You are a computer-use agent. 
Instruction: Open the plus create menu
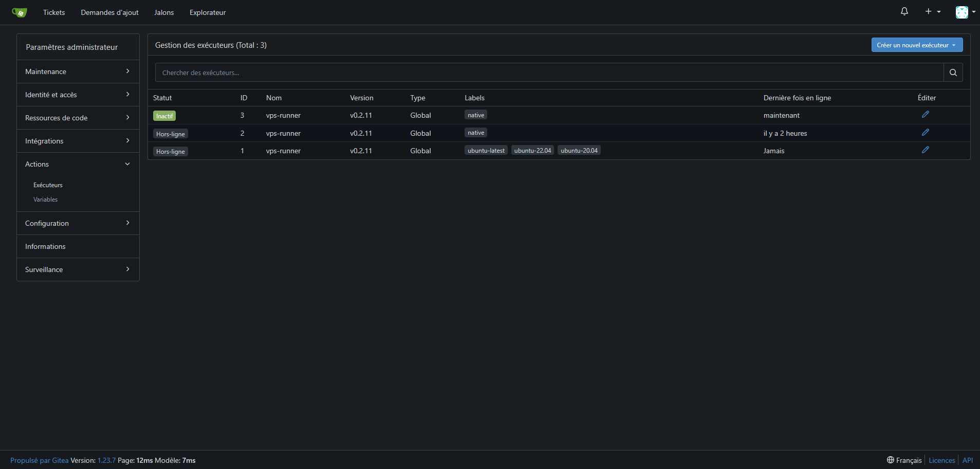click(x=932, y=11)
